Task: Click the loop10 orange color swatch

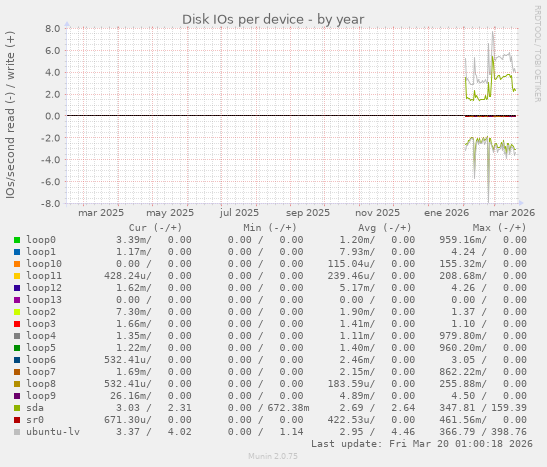Action: 17,264
